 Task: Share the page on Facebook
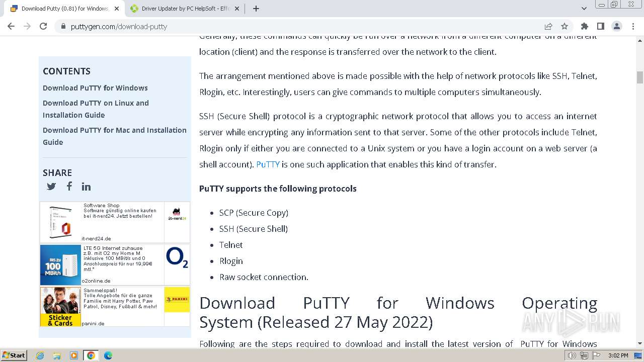(69, 186)
